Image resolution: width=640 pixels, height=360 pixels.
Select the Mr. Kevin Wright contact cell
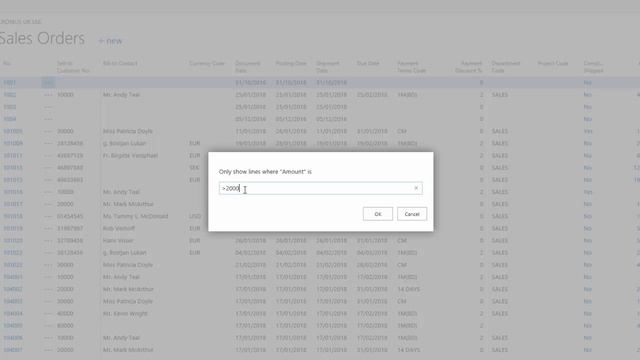[x=125, y=314]
